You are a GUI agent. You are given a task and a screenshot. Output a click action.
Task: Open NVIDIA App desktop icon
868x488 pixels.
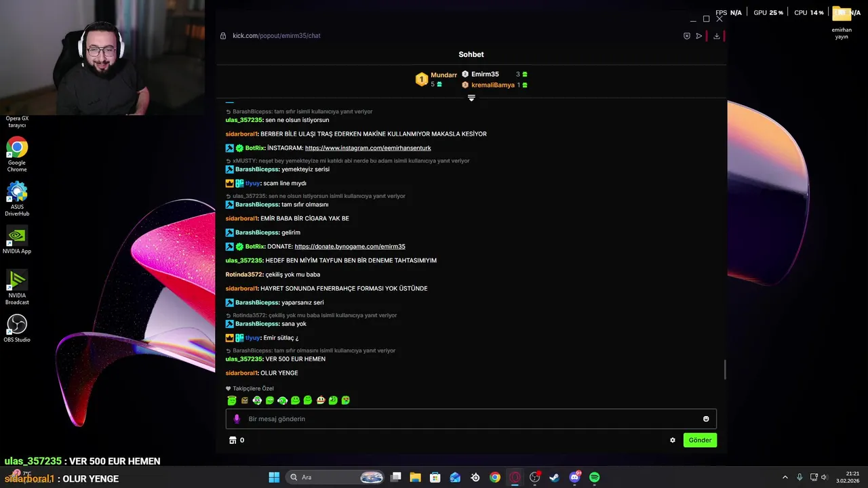point(17,241)
